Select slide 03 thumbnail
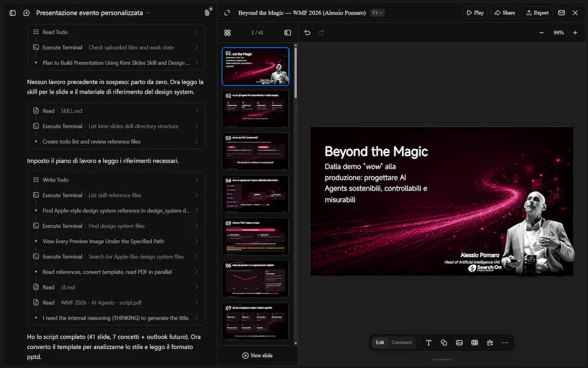Screen dimensions: 588x368 pyautogui.click(x=255, y=151)
